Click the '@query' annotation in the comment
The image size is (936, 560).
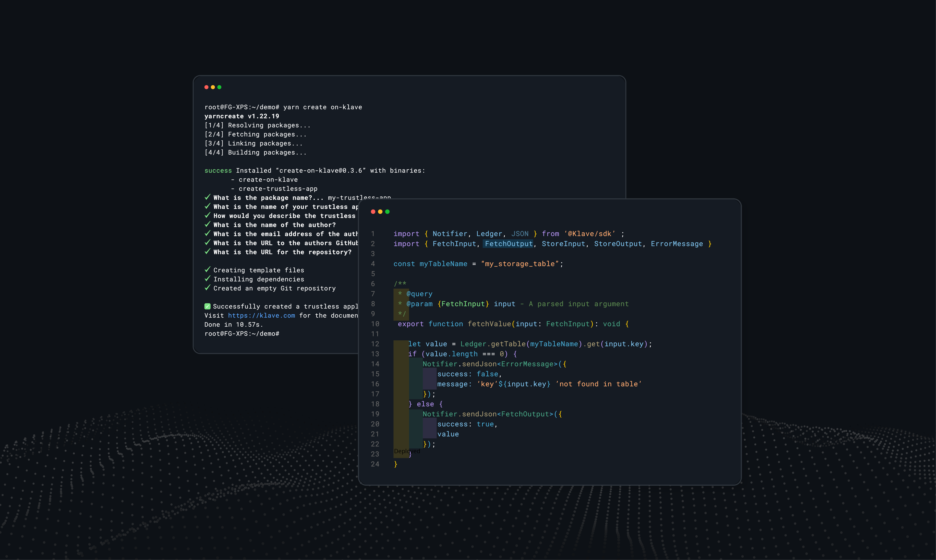pos(419,294)
